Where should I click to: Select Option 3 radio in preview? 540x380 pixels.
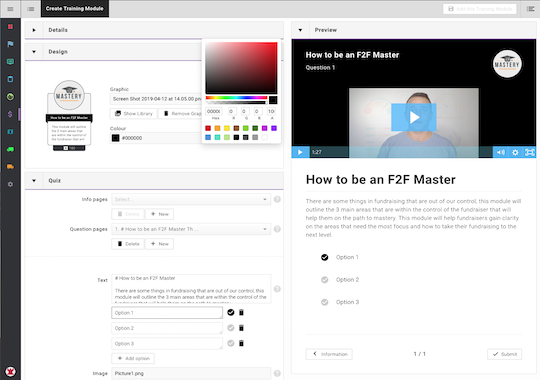[x=324, y=302]
